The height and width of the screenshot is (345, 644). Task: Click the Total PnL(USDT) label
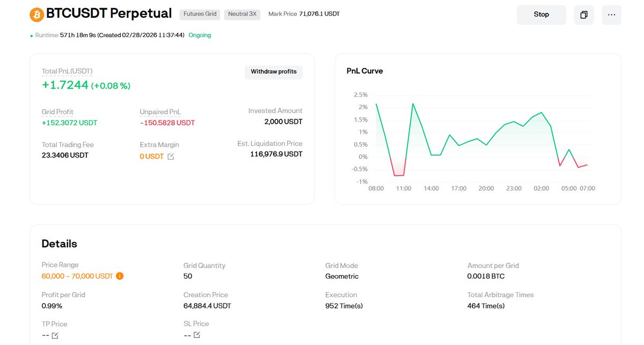pyautogui.click(x=67, y=71)
